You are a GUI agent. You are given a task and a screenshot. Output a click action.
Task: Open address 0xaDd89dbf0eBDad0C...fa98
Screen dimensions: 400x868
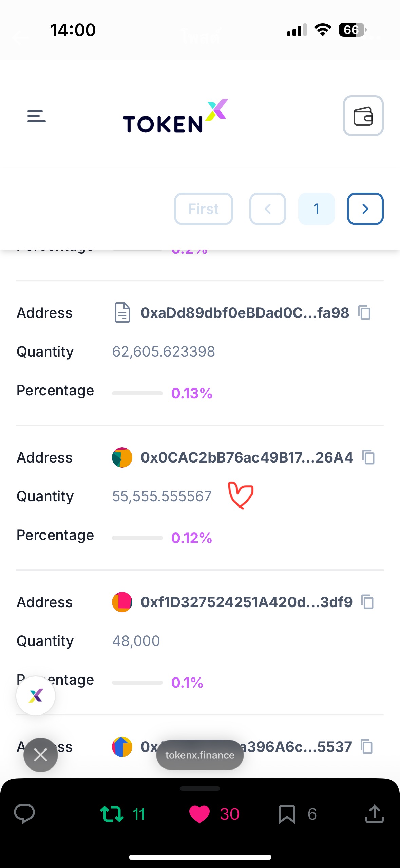(x=245, y=313)
